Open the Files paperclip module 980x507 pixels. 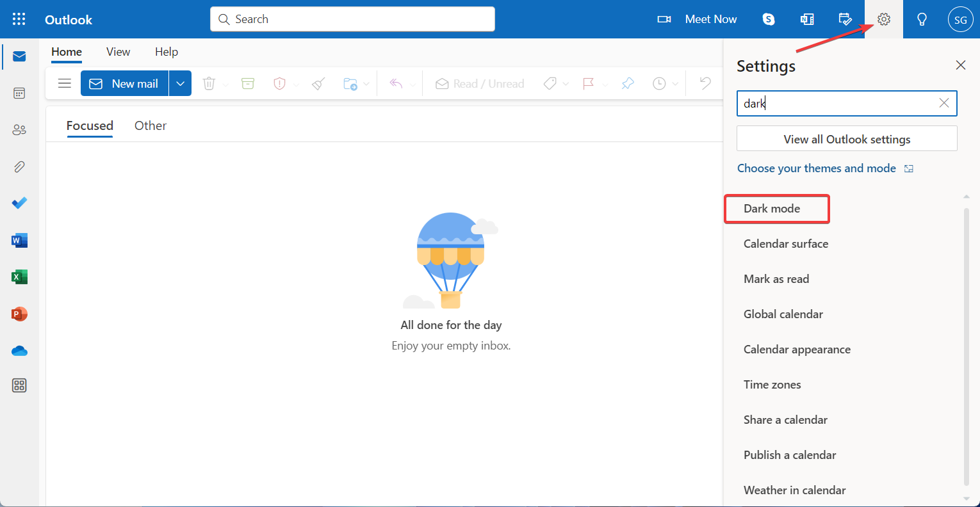19,166
